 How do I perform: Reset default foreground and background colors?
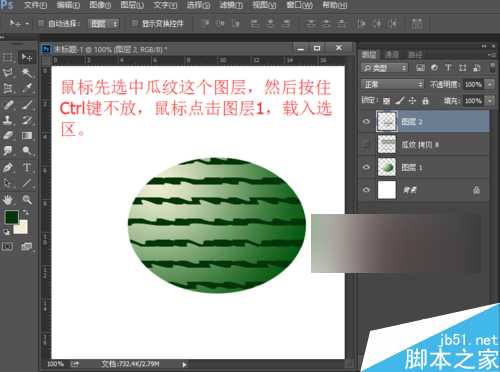coord(6,231)
